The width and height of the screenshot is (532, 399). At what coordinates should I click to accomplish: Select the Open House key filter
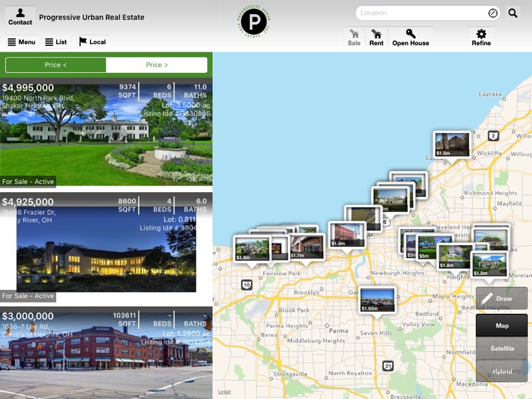coord(411,38)
